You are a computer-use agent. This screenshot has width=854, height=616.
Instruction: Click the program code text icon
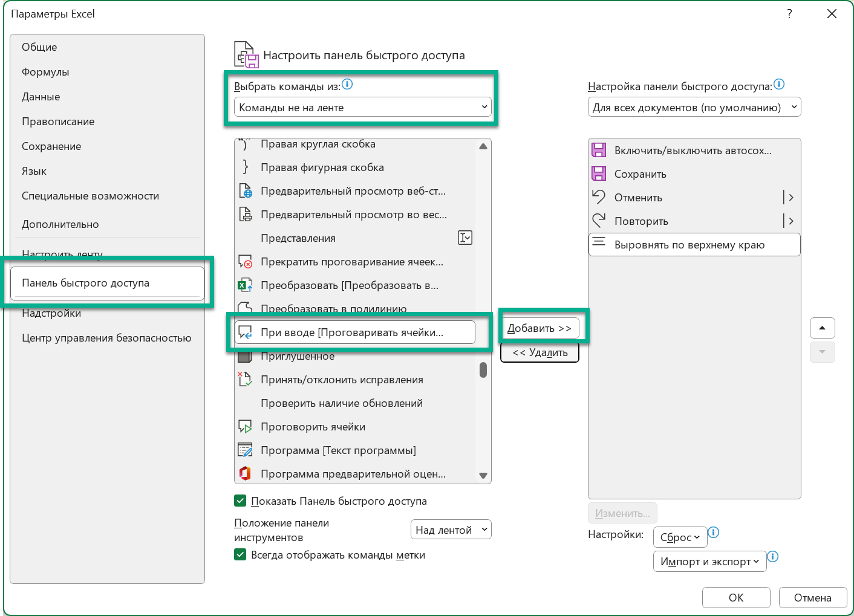tap(245, 450)
